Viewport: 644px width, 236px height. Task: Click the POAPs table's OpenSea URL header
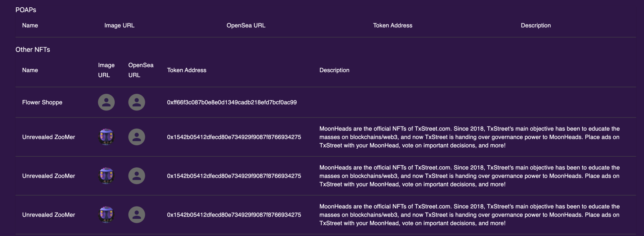click(246, 25)
